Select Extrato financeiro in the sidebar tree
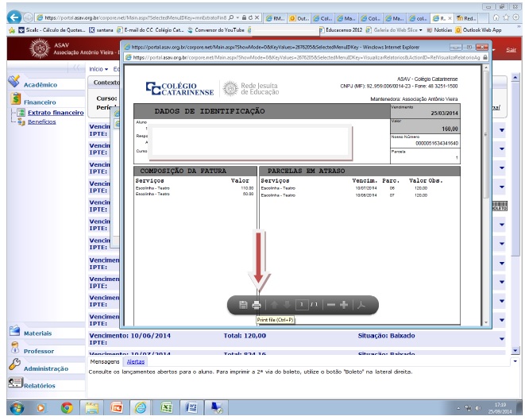The image size is (525, 420). [56, 113]
